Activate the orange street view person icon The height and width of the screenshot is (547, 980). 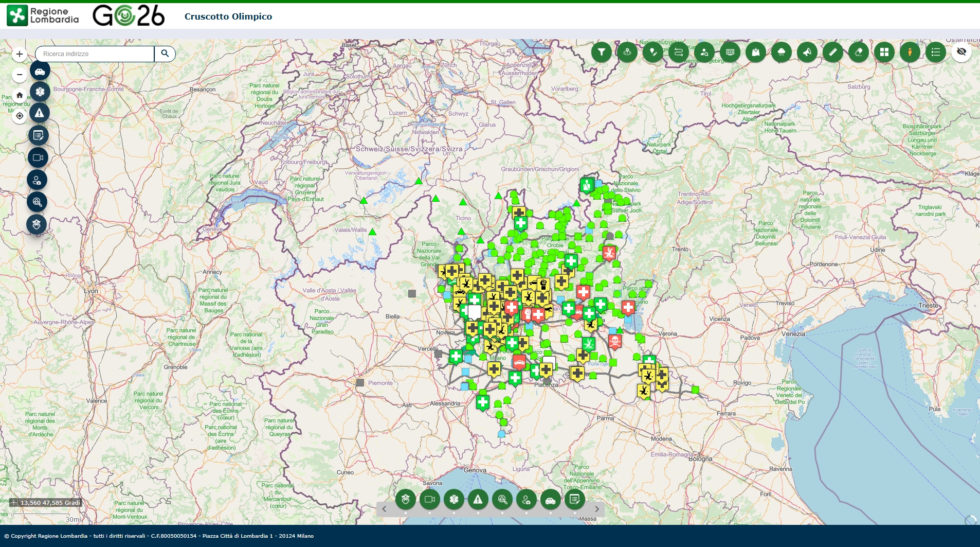click(910, 52)
